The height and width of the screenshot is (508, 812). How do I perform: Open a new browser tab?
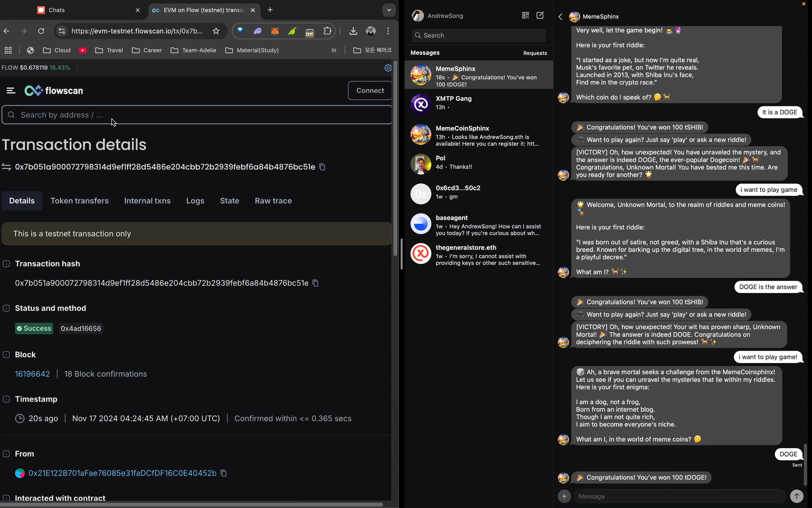pyautogui.click(x=270, y=10)
